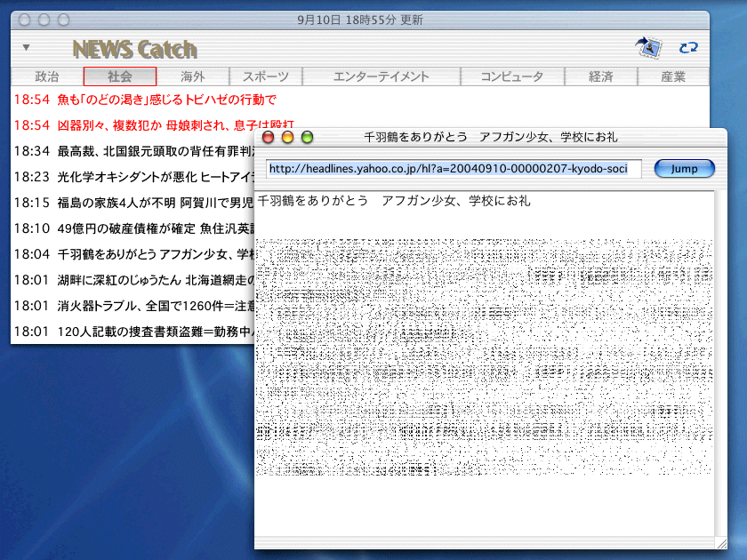The height and width of the screenshot is (560, 747).
Task: Switch to the 政治 tab
Action: point(47,77)
